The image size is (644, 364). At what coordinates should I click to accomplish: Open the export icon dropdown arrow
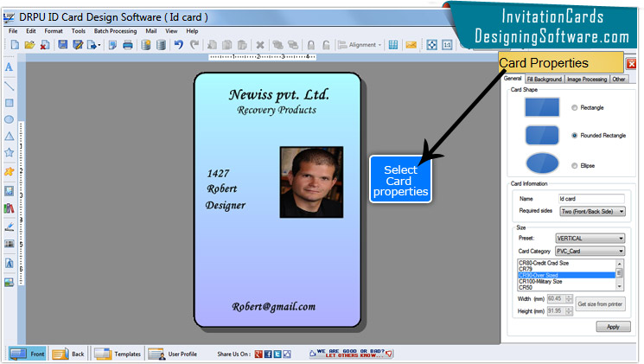99,45
